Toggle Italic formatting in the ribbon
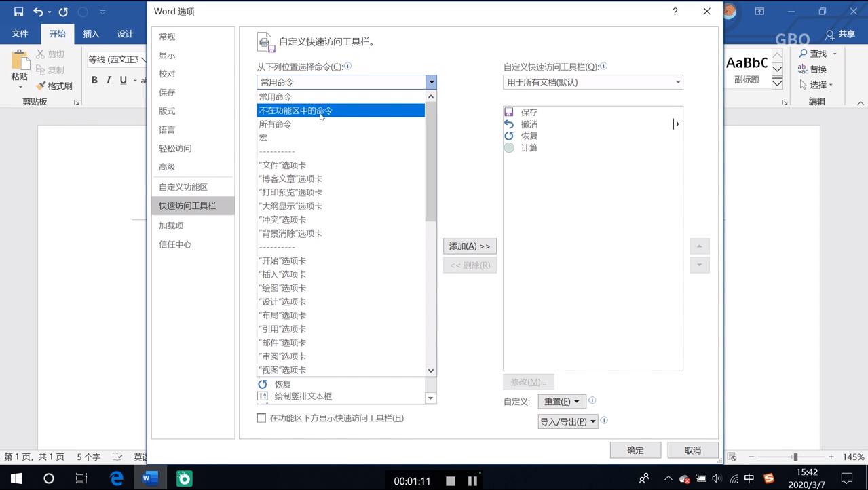The height and width of the screenshot is (490, 868). 109,80
